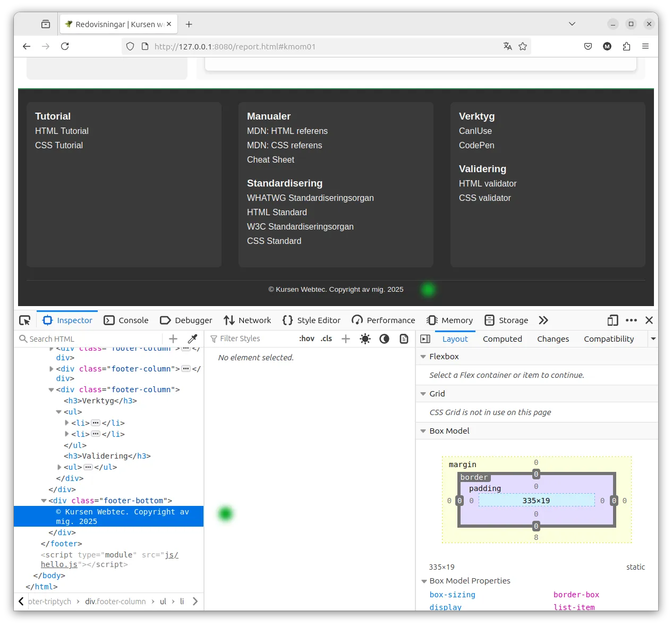
Task: Activate the element picker tool
Action: pos(25,320)
